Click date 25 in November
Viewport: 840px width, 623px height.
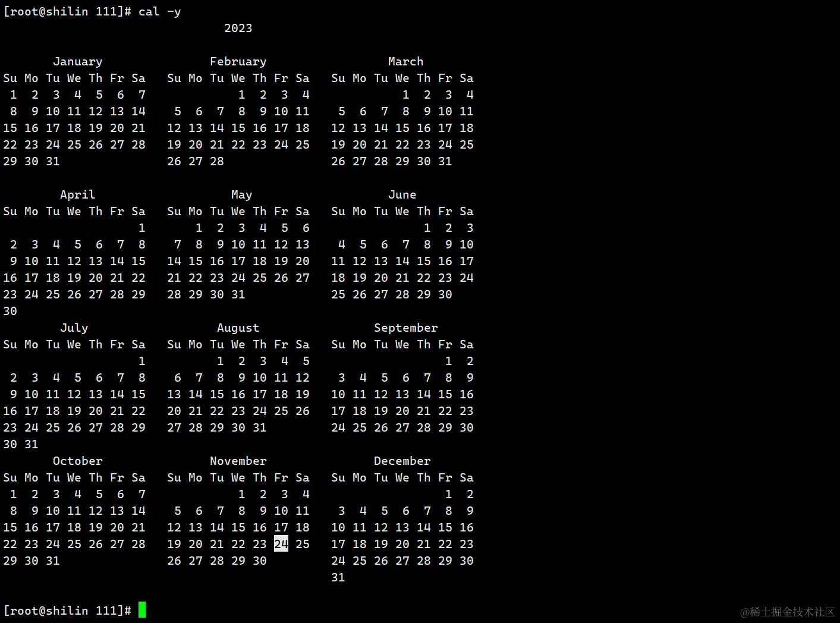coord(303,544)
